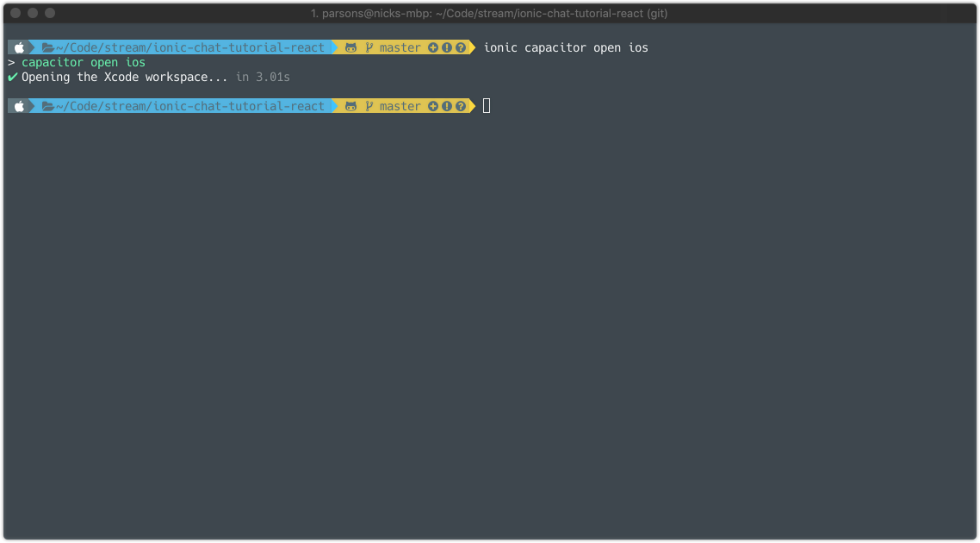
Task: Click the folder icon in the second prompt path
Action: coord(47,106)
